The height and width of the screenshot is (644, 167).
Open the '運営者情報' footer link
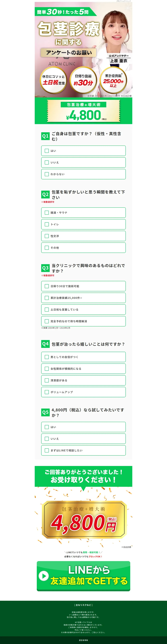83,640
